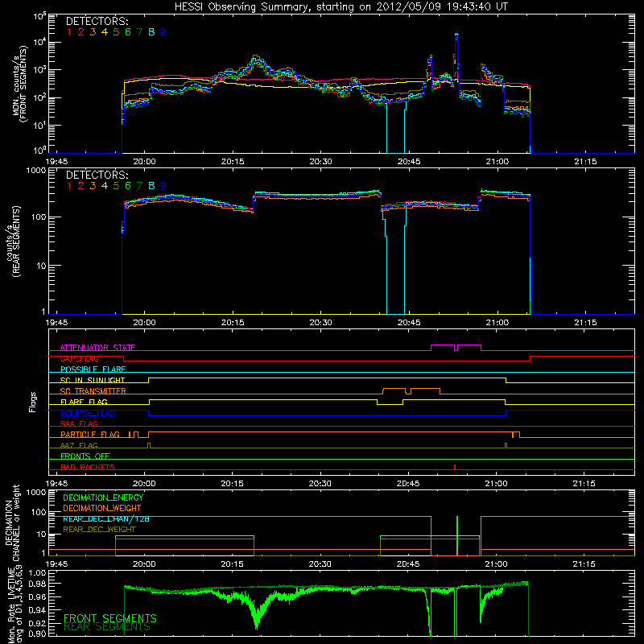Select green detector 6 in rear segments legend
This screenshot has width=644, height=644.
click(x=128, y=186)
